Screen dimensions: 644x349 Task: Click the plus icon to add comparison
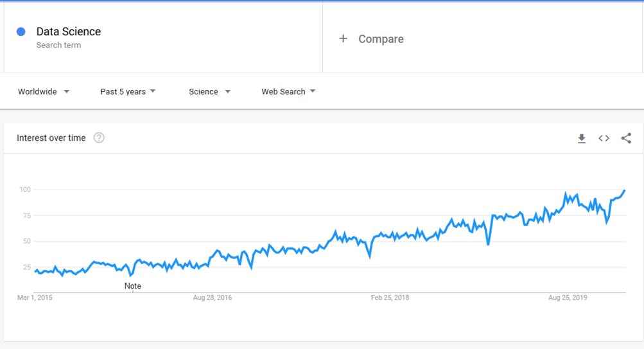[344, 39]
